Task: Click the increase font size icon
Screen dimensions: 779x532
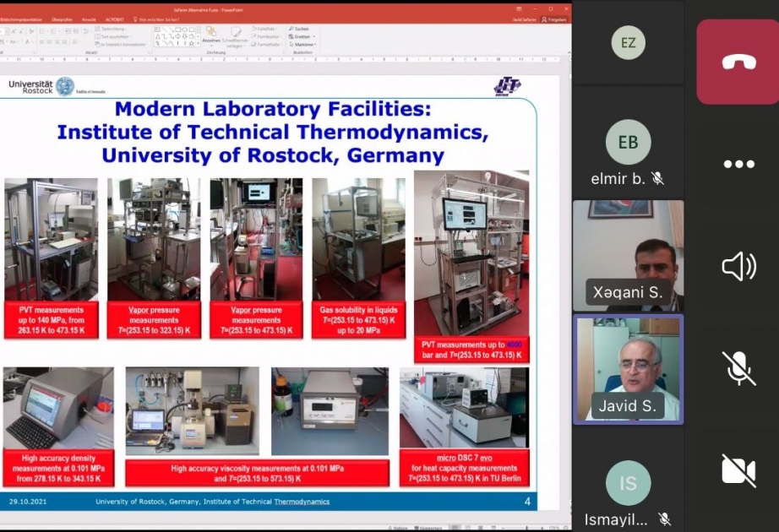Action: [x=14, y=31]
